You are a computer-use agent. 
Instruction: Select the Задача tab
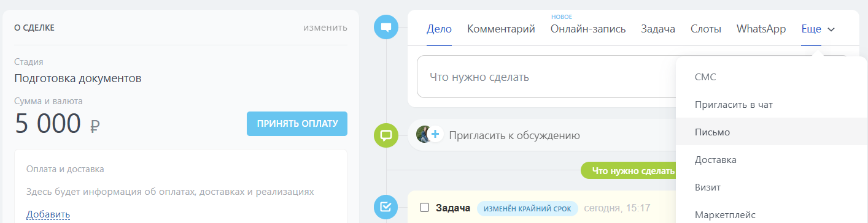pos(658,29)
